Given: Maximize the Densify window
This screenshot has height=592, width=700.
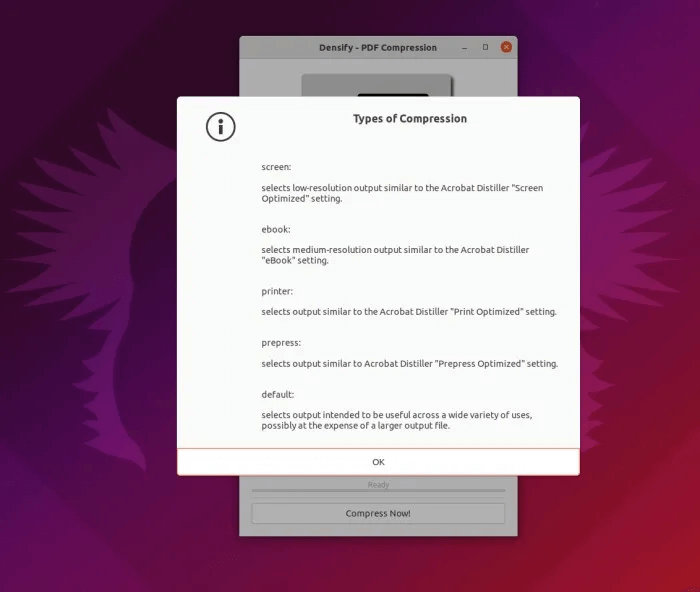Looking at the screenshot, I should tap(485, 47).
